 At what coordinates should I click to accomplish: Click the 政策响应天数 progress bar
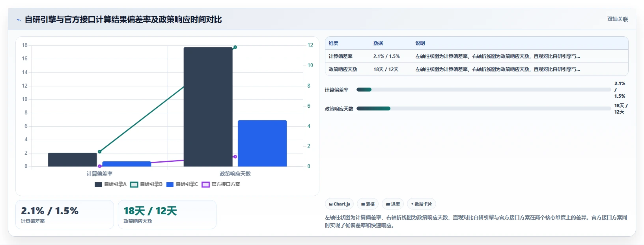point(483,108)
